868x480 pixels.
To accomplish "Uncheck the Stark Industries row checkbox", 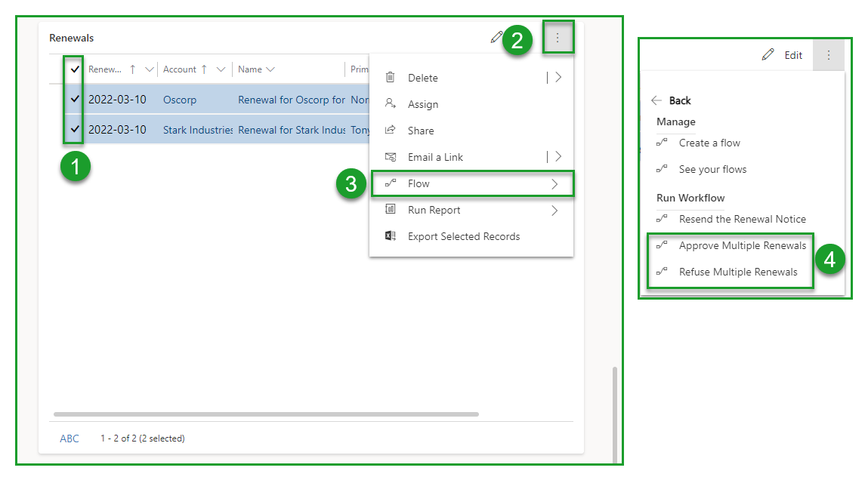I will coord(75,129).
